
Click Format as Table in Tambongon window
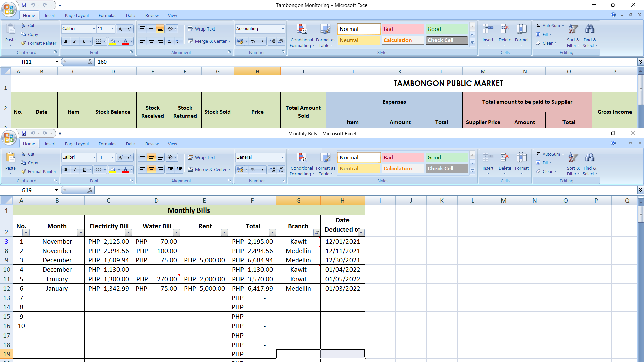click(x=325, y=36)
